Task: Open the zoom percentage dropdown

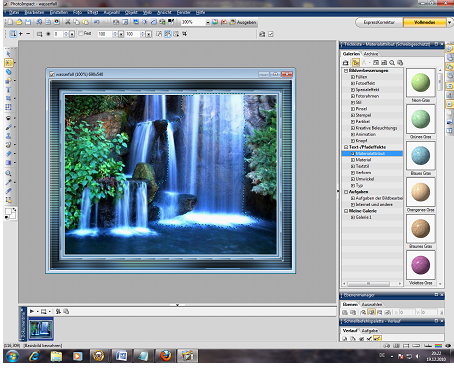Action: [x=208, y=22]
